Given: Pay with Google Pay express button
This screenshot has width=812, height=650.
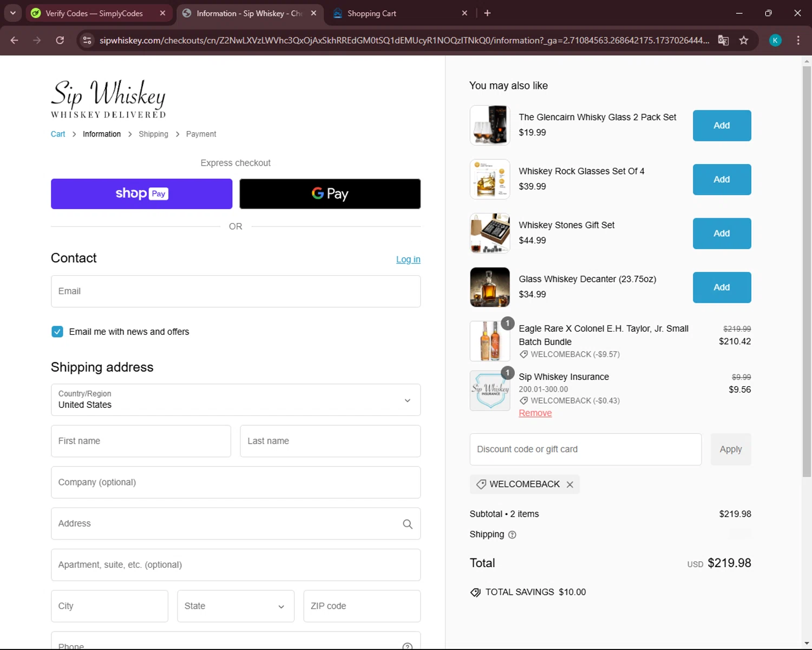Looking at the screenshot, I should tap(330, 194).
